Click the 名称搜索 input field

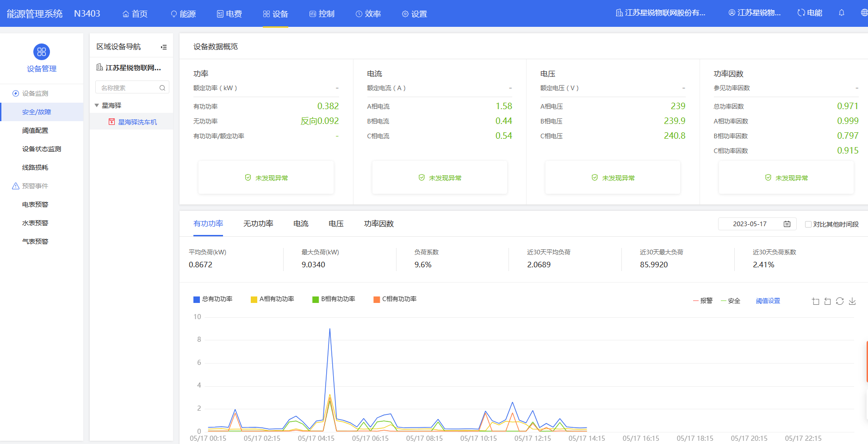(x=132, y=87)
